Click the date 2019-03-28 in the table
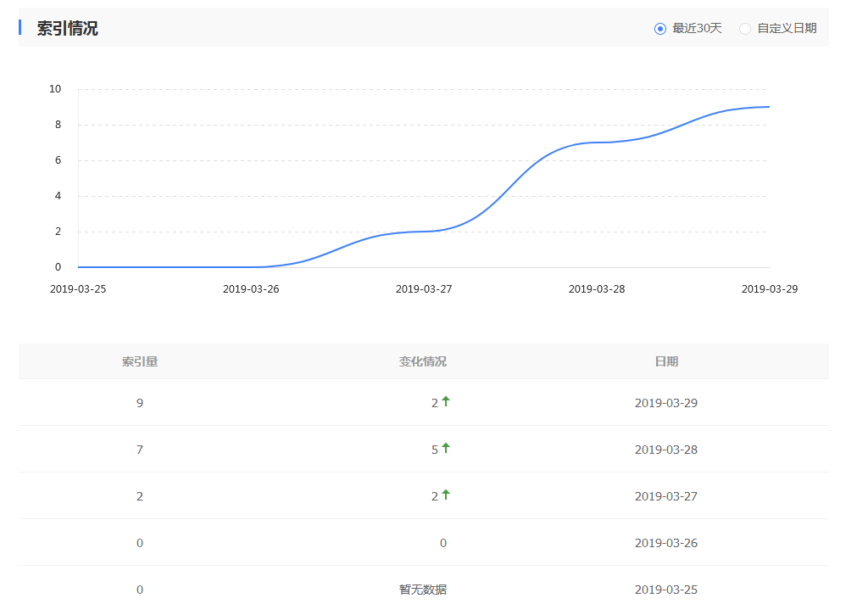Viewport: 868px width, 604px height. click(x=667, y=449)
